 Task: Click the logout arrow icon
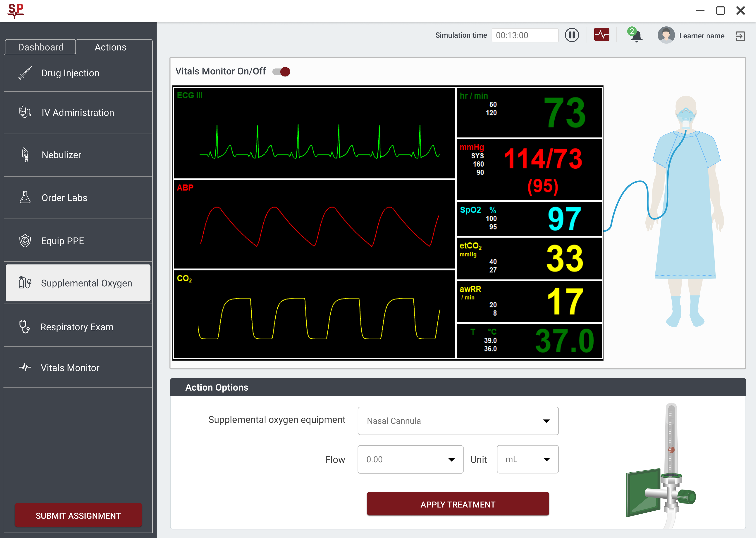click(740, 36)
